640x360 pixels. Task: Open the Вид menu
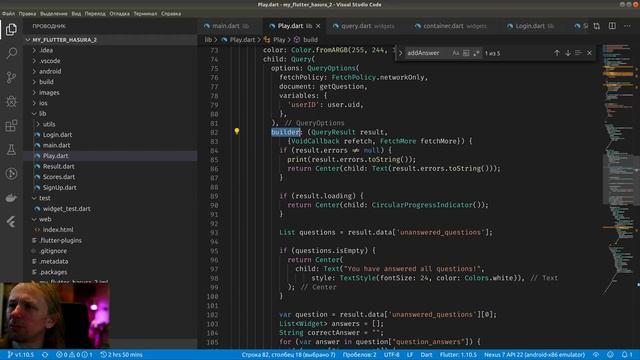tap(76, 13)
